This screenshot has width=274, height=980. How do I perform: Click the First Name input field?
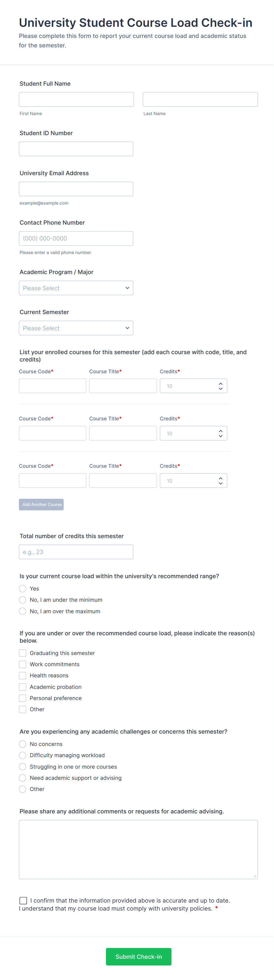click(x=76, y=99)
